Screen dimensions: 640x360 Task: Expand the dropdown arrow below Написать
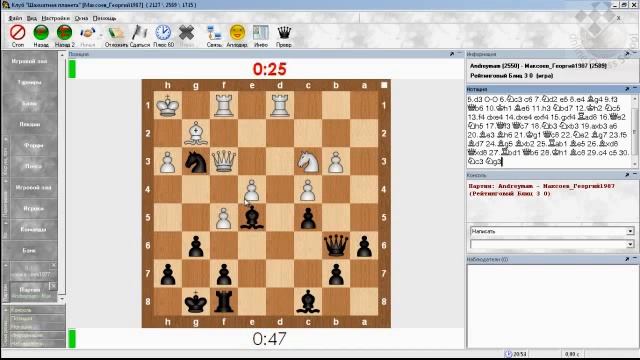point(630,244)
